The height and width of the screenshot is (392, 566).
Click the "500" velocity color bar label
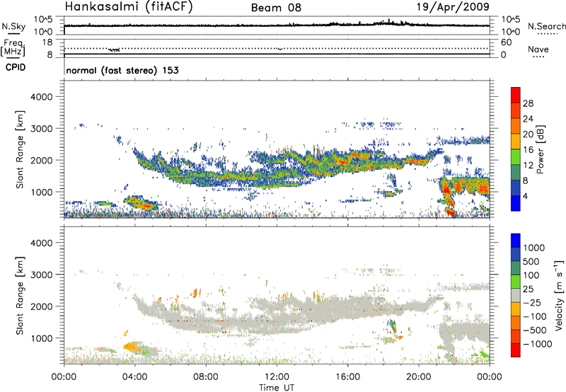coord(531,262)
